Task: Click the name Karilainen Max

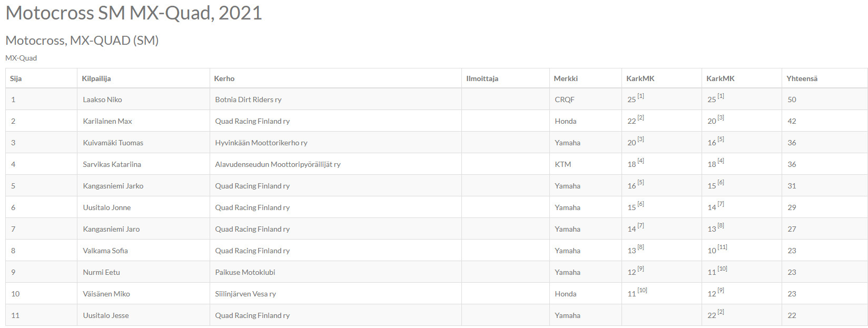Action: click(107, 121)
